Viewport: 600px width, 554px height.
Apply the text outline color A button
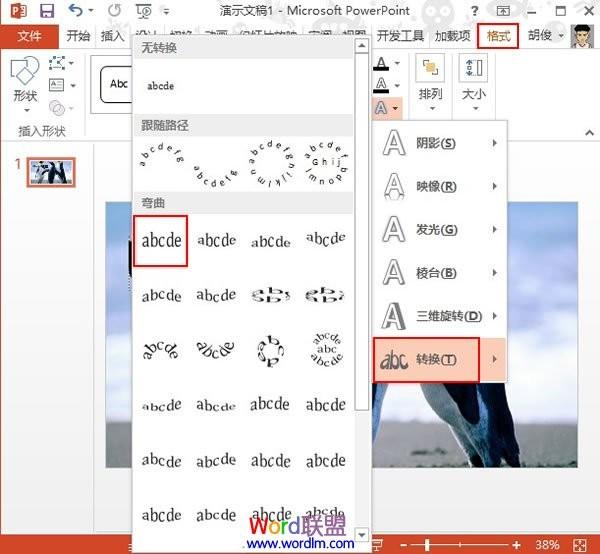pos(382,85)
